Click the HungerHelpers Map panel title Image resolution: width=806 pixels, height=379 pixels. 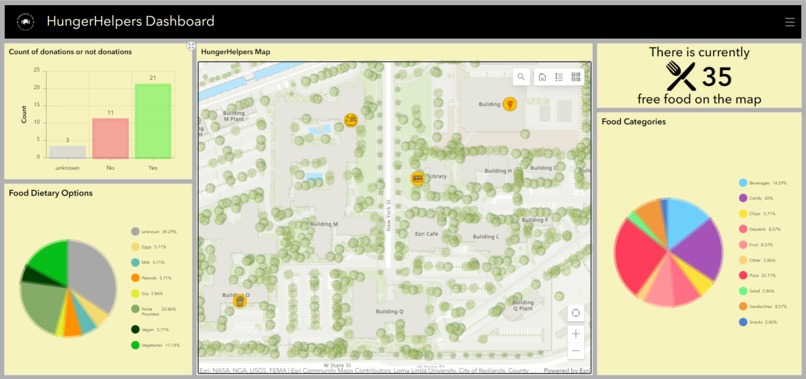235,52
